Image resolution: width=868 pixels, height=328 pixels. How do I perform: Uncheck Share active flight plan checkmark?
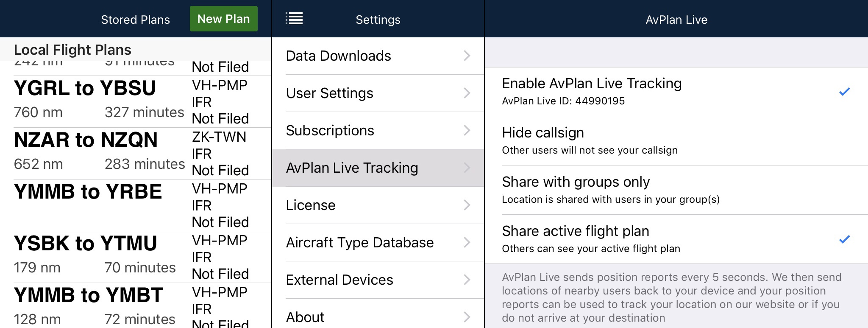point(844,239)
